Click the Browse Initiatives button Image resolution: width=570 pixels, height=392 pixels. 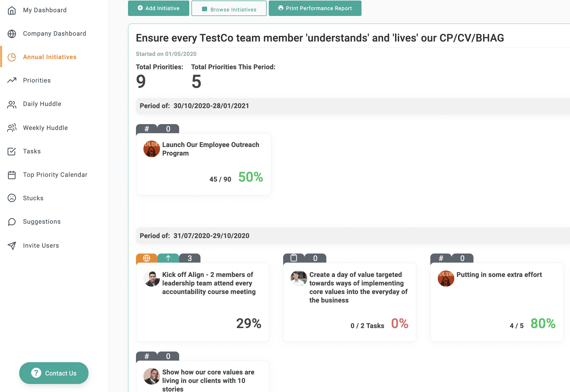229,8
